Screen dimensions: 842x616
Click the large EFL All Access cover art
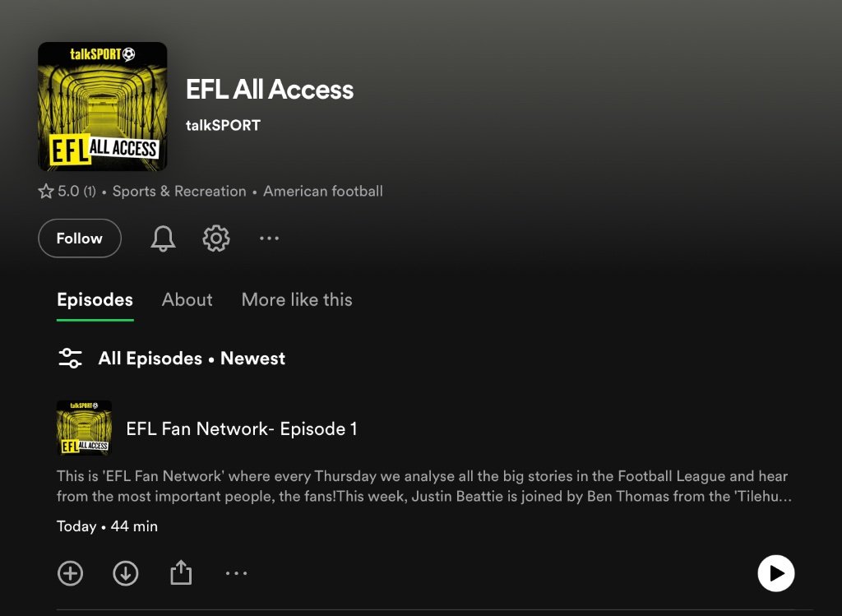click(103, 106)
